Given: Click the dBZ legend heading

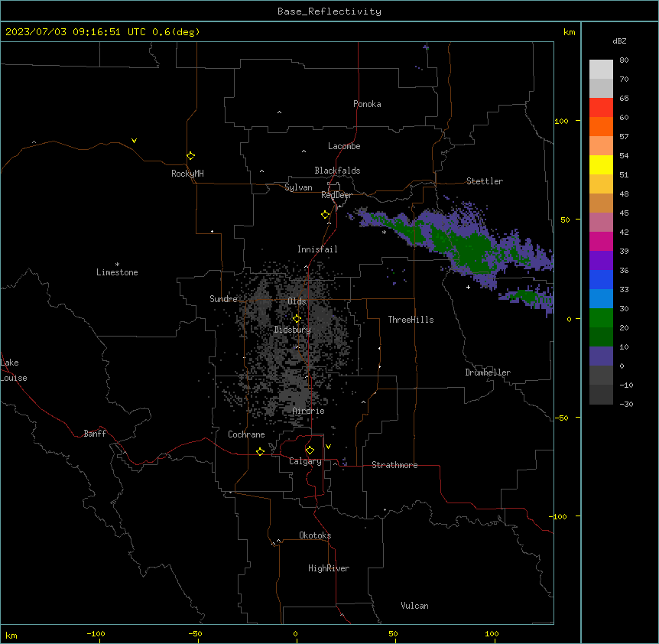Looking at the screenshot, I should point(619,41).
